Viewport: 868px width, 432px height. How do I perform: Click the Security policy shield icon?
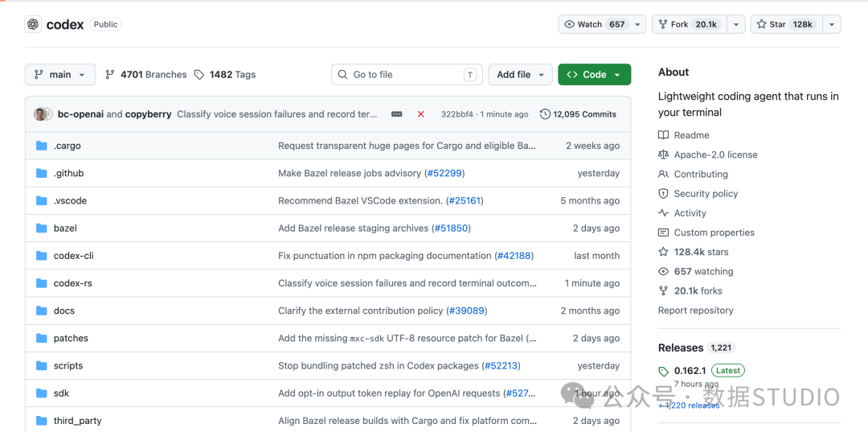coord(663,193)
